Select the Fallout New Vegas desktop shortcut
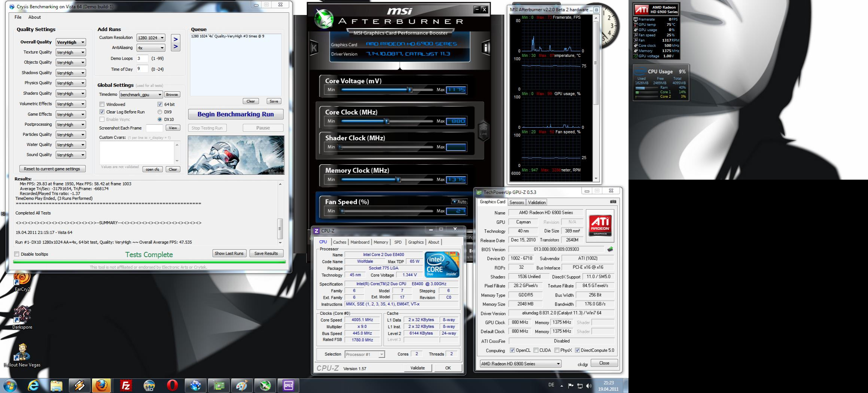The image size is (868, 393). pyautogui.click(x=22, y=355)
